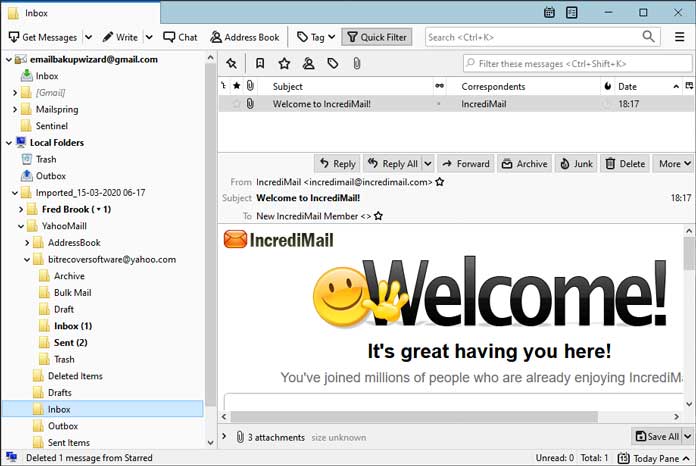
Task: Expand the Mailspring folder
Action: [x=15, y=109]
